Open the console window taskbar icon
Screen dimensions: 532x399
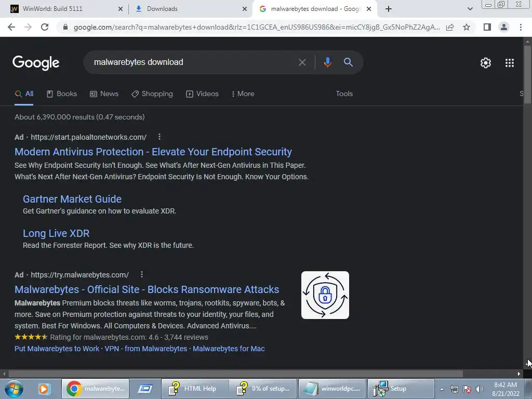tap(145, 389)
